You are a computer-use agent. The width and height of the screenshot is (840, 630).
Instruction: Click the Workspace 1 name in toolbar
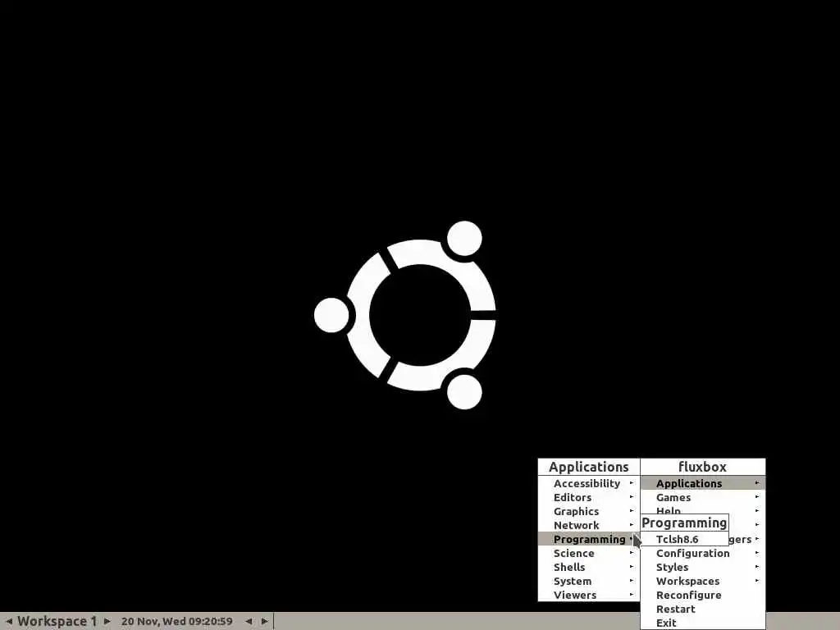(57, 622)
